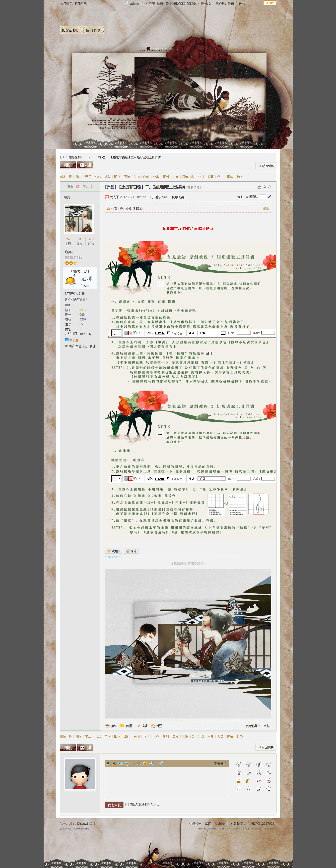The image size is (336, 868).
Task: Click P S breadcrumb link
Action: point(91,157)
